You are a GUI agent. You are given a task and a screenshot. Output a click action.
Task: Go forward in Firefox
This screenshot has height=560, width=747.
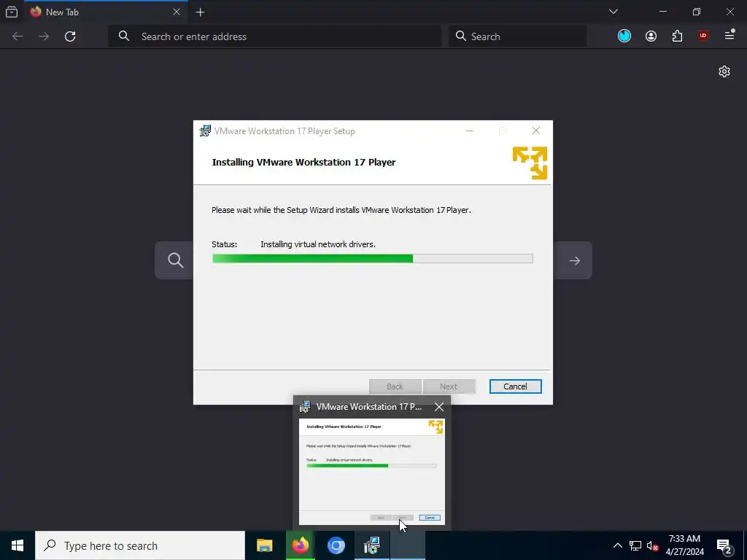click(x=44, y=36)
